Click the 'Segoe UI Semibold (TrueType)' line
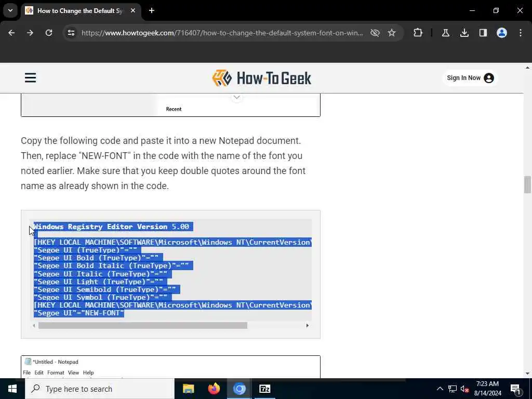The height and width of the screenshot is (399, 532). (x=105, y=289)
